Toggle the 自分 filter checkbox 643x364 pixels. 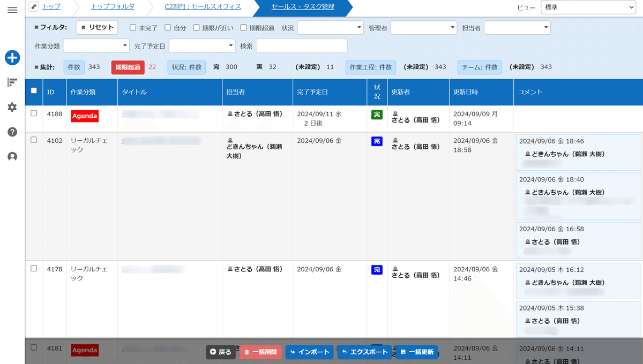pyautogui.click(x=168, y=27)
